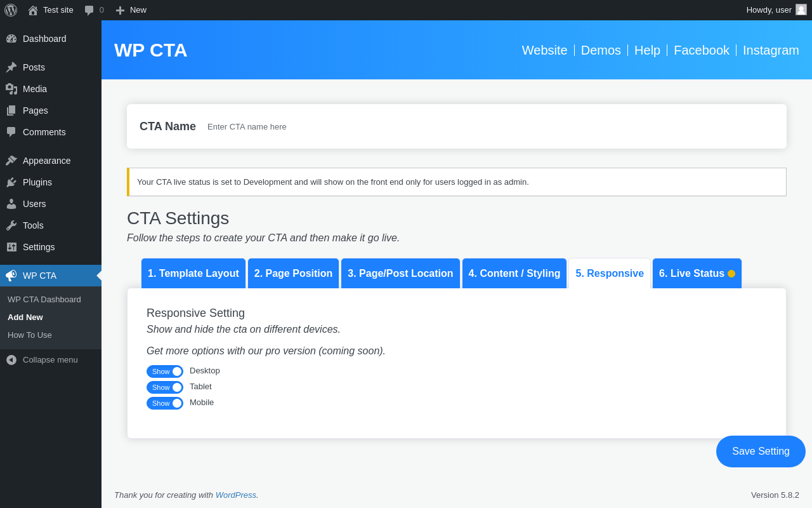Click the Posts pushpin icon
The image size is (812, 508).
point(11,67)
